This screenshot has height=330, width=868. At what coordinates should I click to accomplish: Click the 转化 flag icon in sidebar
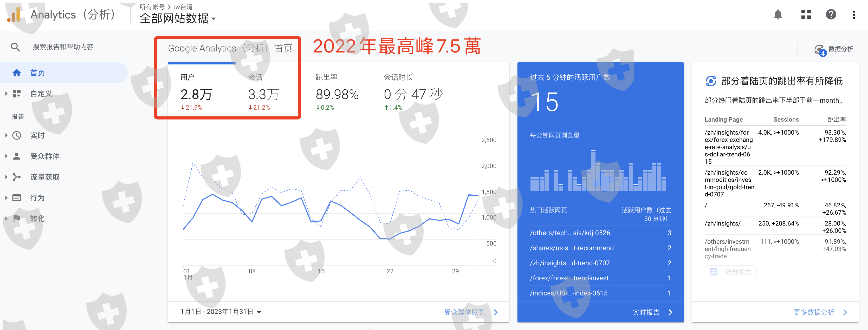tap(16, 219)
